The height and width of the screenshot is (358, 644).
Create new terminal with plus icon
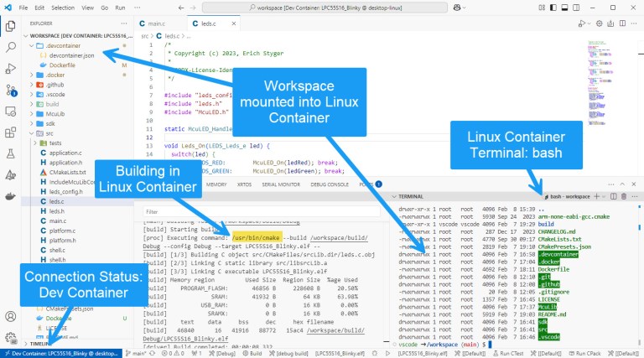pyautogui.click(x=597, y=196)
